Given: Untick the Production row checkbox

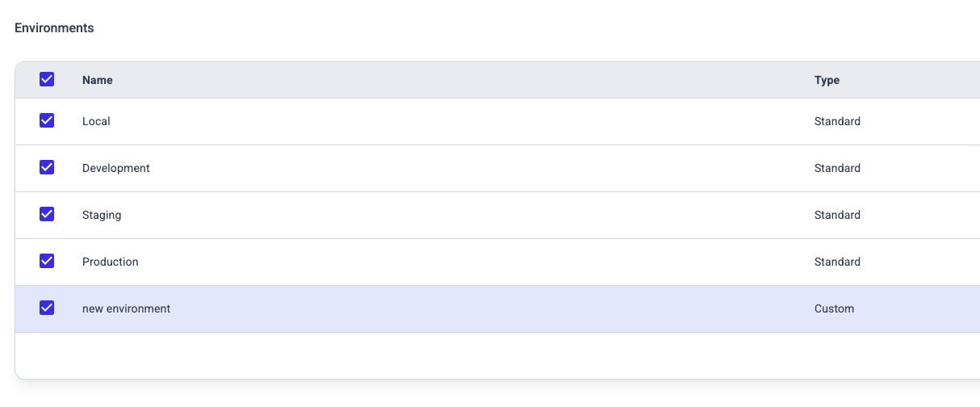Looking at the screenshot, I should 47,261.
